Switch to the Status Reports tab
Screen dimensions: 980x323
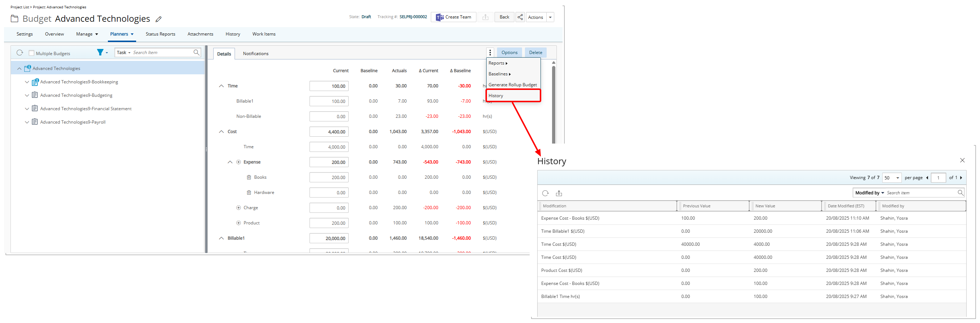coord(160,34)
